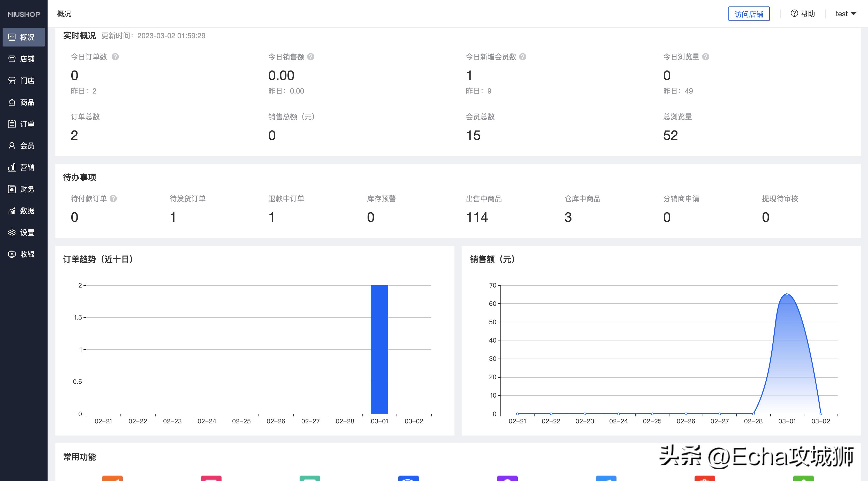868x481 pixels.
Task: Open the 帮助 help link
Action: (803, 14)
